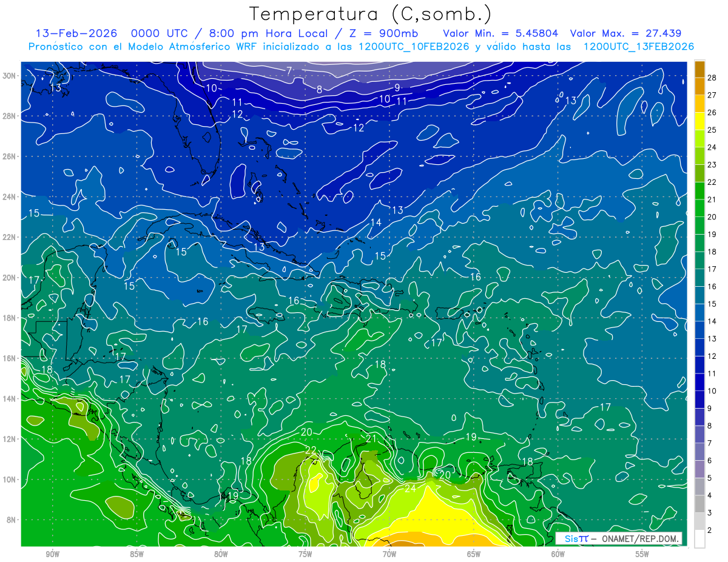Click the "9" contour label on the map
The width and height of the screenshot is (728, 562).
pyautogui.click(x=397, y=87)
